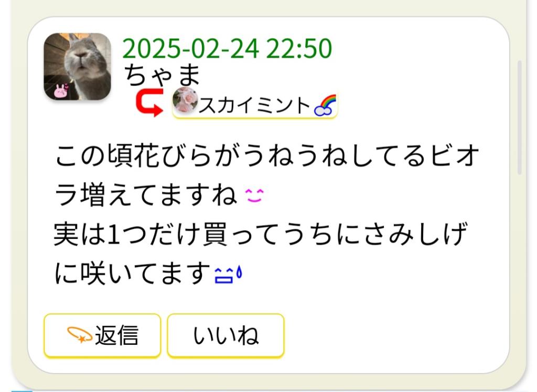Viewport: 537px width, 392px height.
Task: Click the timestamp 2025-02-24 22:50
Action: click(228, 48)
